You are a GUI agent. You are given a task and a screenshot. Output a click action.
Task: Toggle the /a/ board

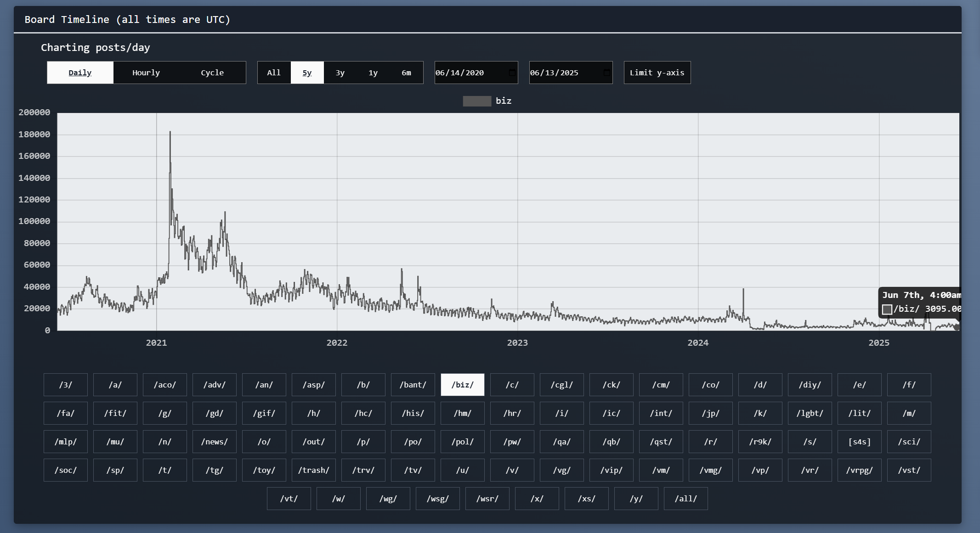(115, 385)
